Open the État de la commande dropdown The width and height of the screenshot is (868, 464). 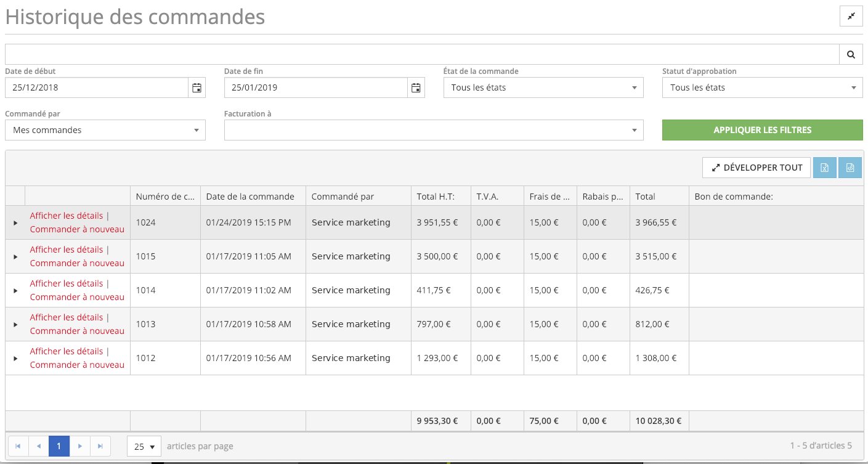(x=543, y=88)
